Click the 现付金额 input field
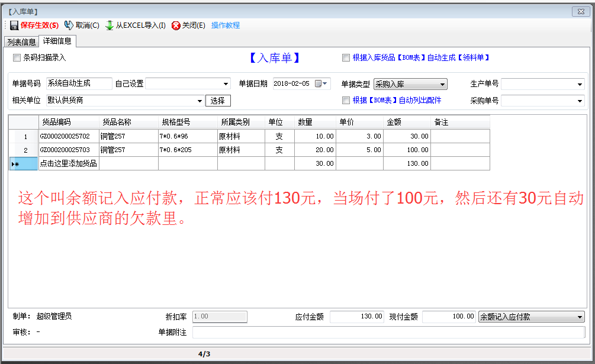 coord(449,317)
